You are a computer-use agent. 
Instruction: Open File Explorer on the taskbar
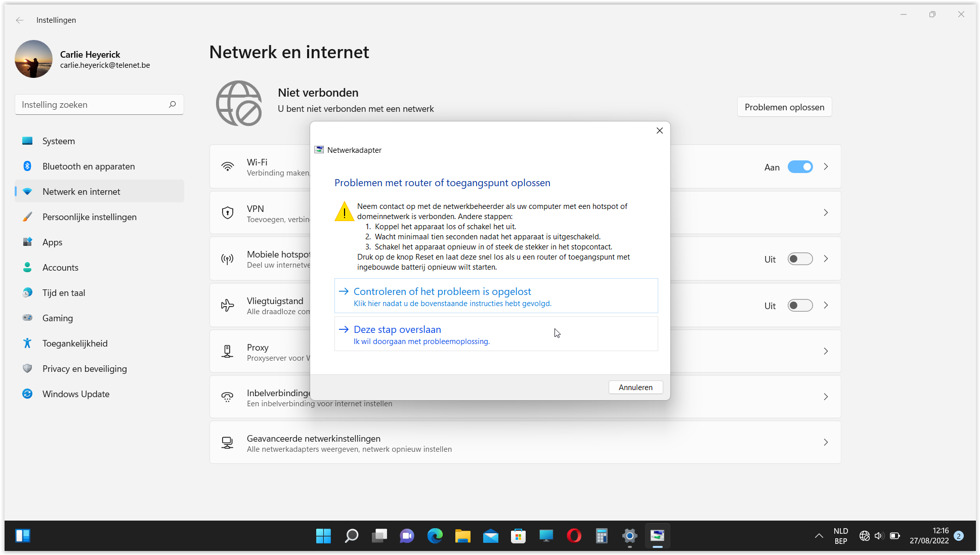(462, 536)
